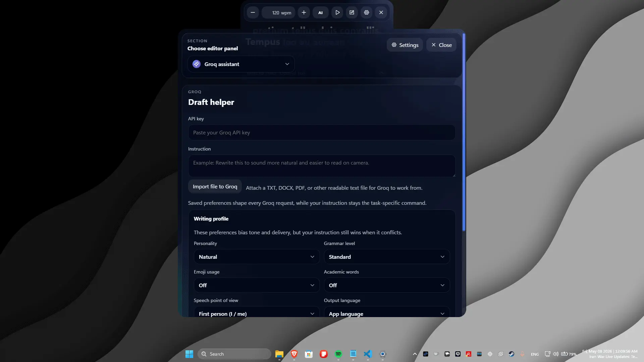
Task: Focus the Groq API key field
Action: click(x=322, y=133)
